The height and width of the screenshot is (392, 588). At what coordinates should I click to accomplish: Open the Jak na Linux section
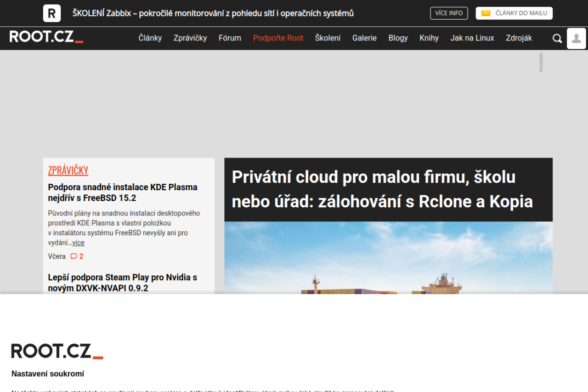coord(472,38)
